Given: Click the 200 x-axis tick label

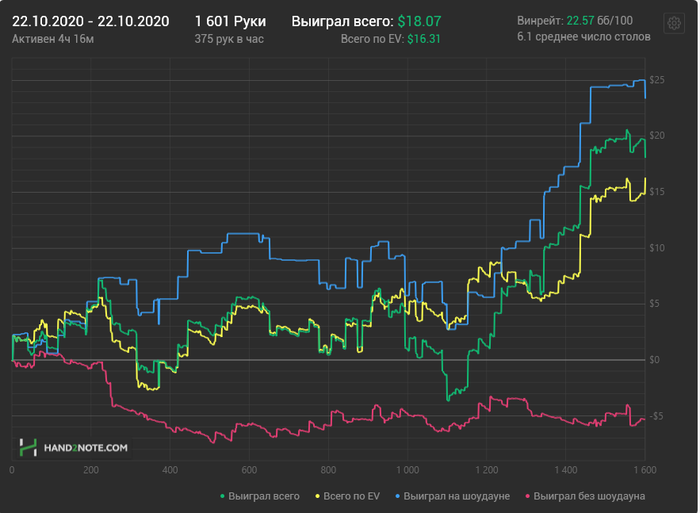Looking at the screenshot, I should [x=91, y=470].
